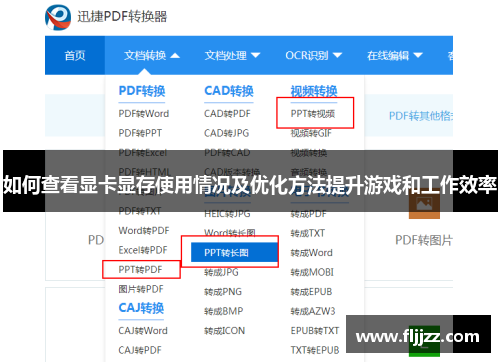This screenshot has height=362, width=500.
Task: Click PDF转图片 card label
Action: (x=424, y=240)
